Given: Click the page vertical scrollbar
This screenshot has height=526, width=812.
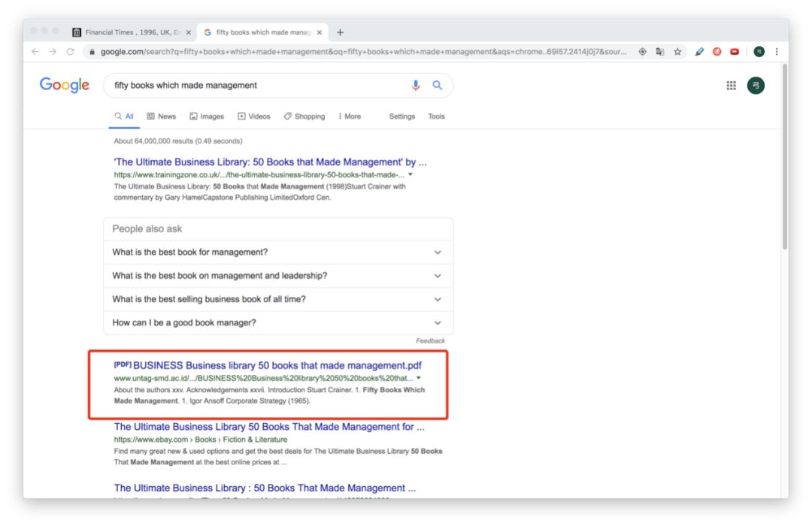Looking at the screenshot, I should pyautogui.click(x=784, y=156).
